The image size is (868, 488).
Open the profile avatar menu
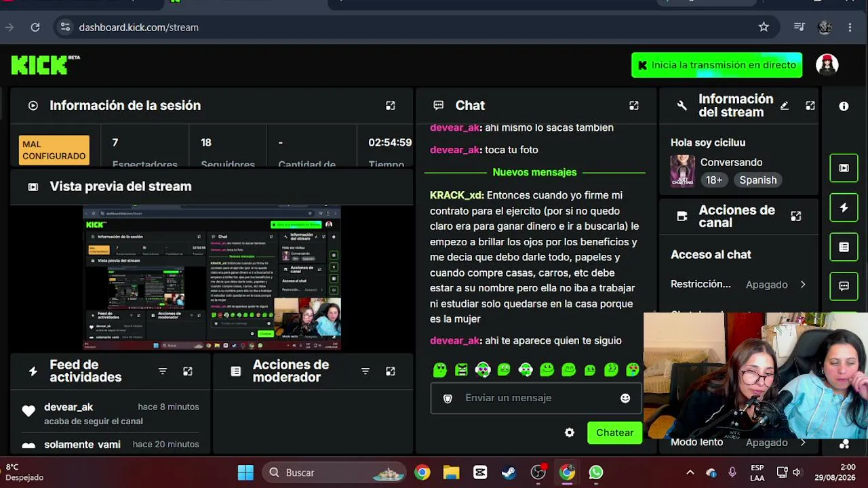coord(827,65)
